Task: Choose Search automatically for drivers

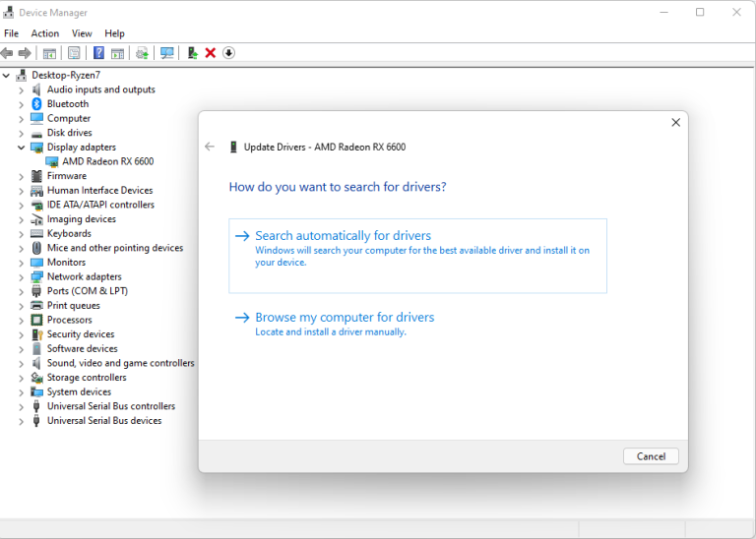Action: [417, 256]
